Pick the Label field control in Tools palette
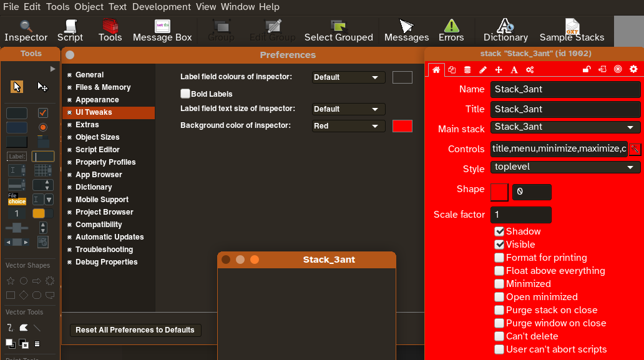The width and height of the screenshot is (644, 360). (x=17, y=157)
